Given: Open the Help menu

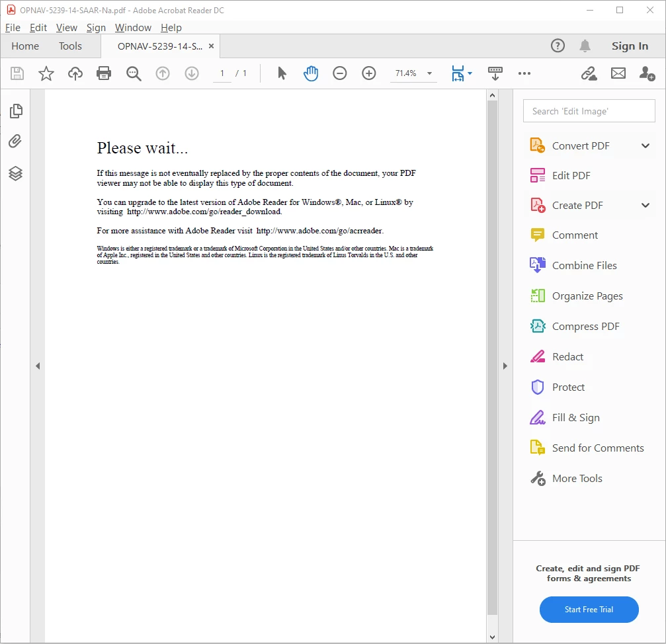Looking at the screenshot, I should 171,28.
